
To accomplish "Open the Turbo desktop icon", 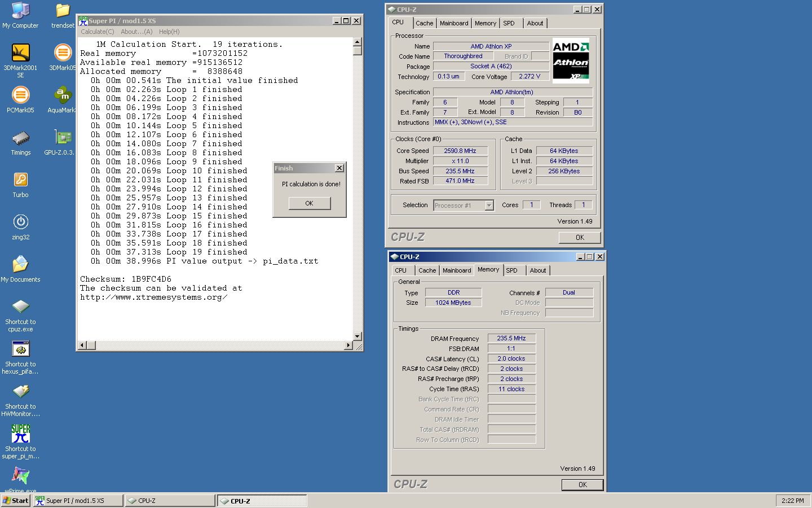I will tap(20, 184).
